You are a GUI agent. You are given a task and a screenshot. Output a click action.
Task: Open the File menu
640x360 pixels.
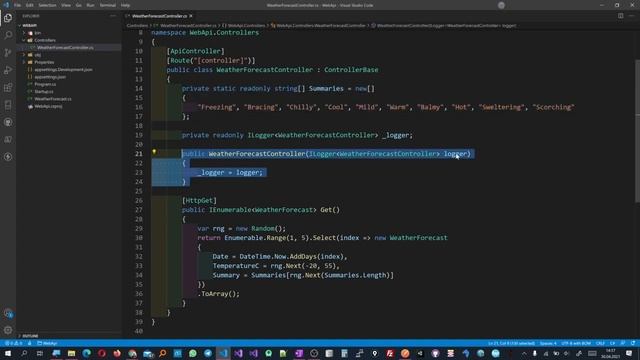click(x=18, y=5)
